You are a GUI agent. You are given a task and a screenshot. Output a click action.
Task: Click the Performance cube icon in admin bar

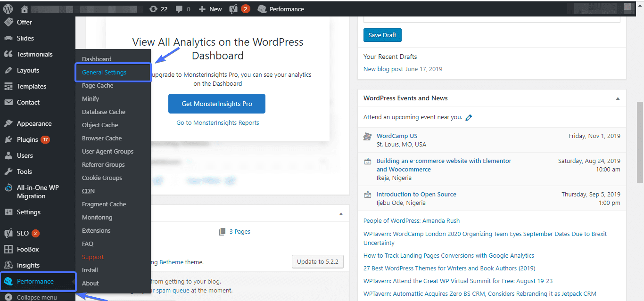pos(262,9)
